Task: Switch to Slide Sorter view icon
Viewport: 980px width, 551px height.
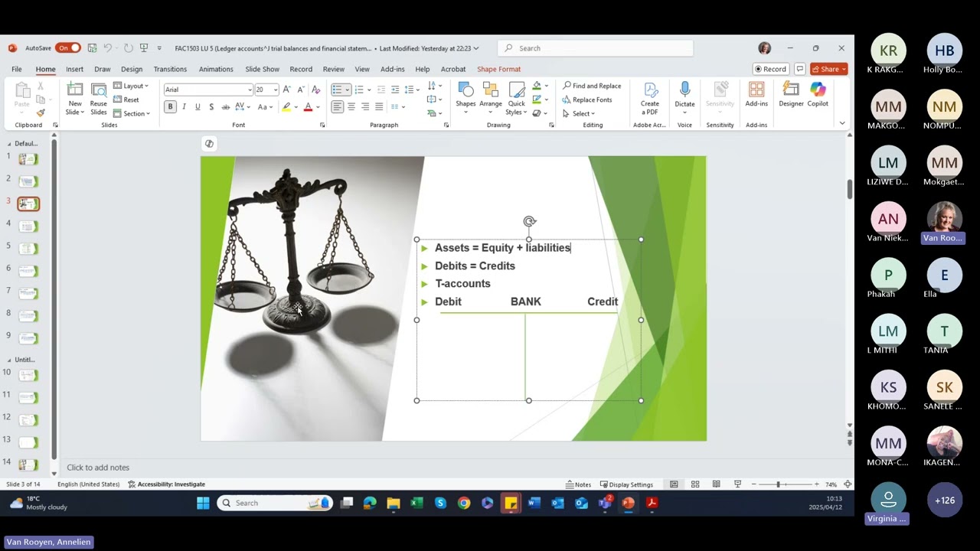Action: point(695,484)
